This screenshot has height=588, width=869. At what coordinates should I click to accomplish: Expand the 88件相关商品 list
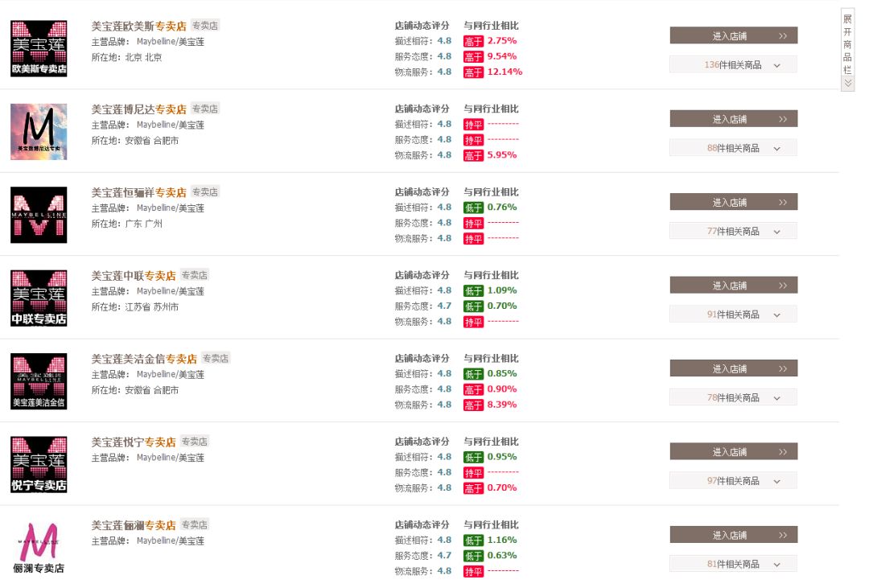[x=733, y=148]
